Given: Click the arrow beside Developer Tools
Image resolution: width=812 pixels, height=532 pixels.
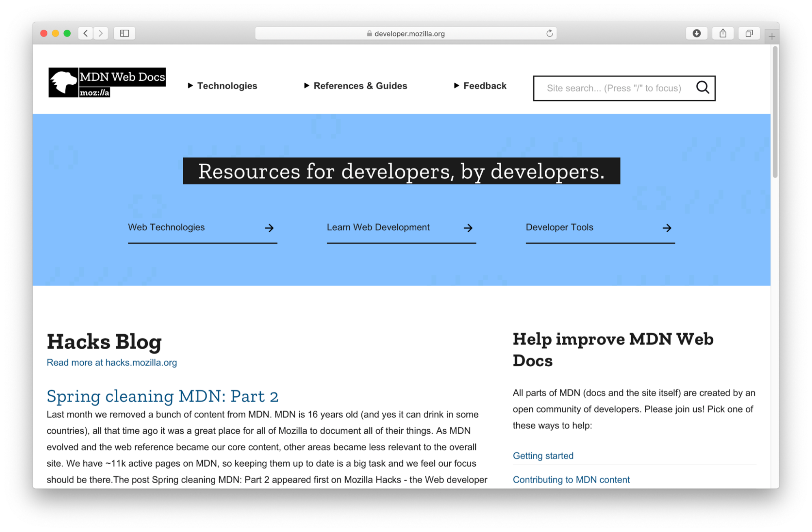Looking at the screenshot, I should click(x=667, y=228).
